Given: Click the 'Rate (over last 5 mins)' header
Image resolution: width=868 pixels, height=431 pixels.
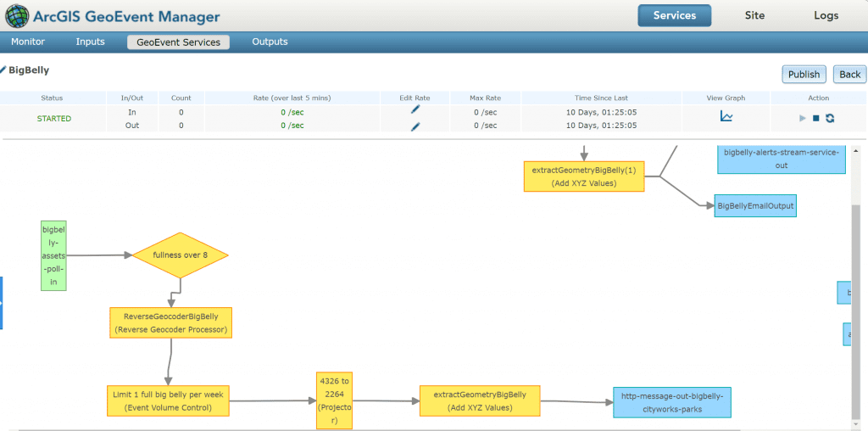Looking at the screenshot, I should point(292,98).
